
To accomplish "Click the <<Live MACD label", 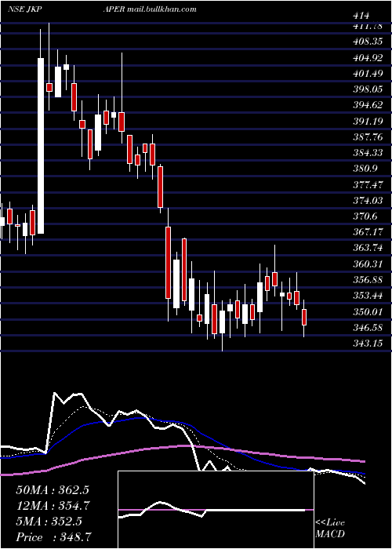I will tap(330, 529).
